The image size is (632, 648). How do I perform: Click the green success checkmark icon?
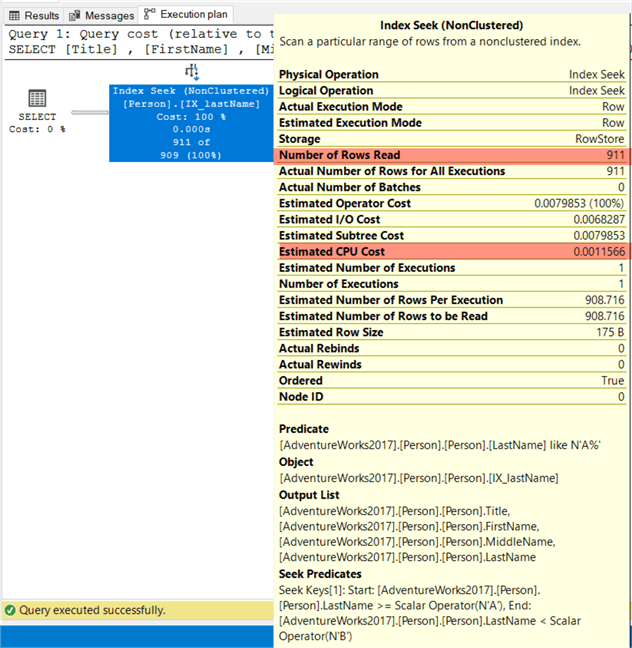10,610
